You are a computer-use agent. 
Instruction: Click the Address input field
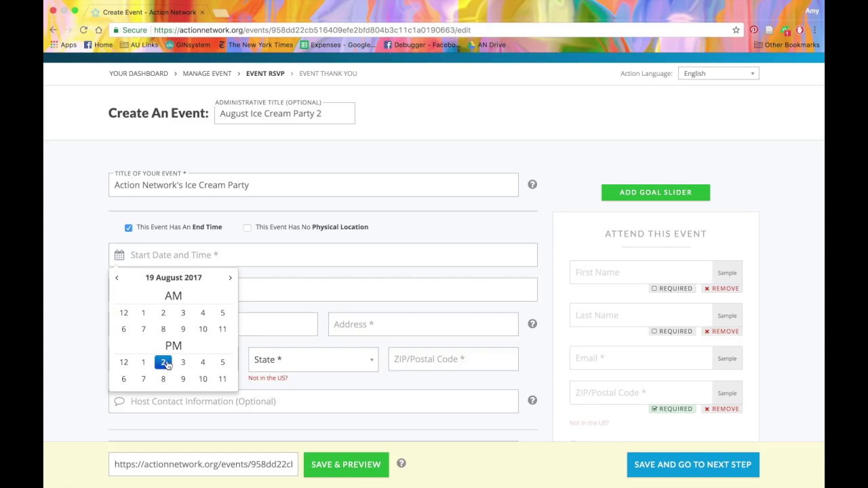click(x=423, y=324)
